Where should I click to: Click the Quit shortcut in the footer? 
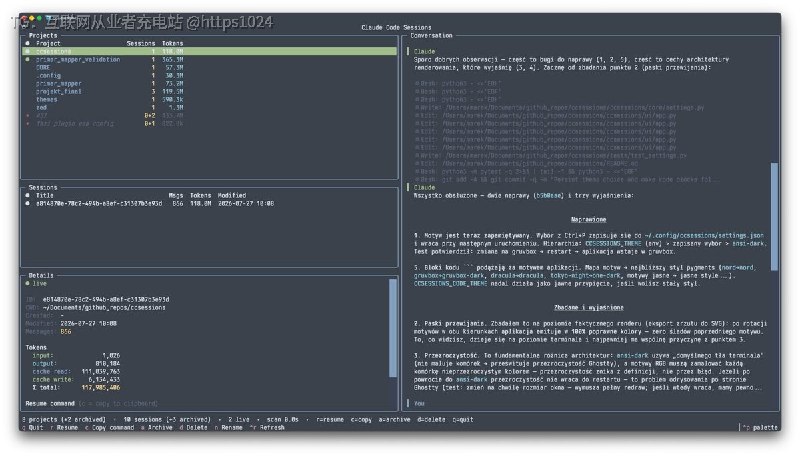(x=32, y=428)
